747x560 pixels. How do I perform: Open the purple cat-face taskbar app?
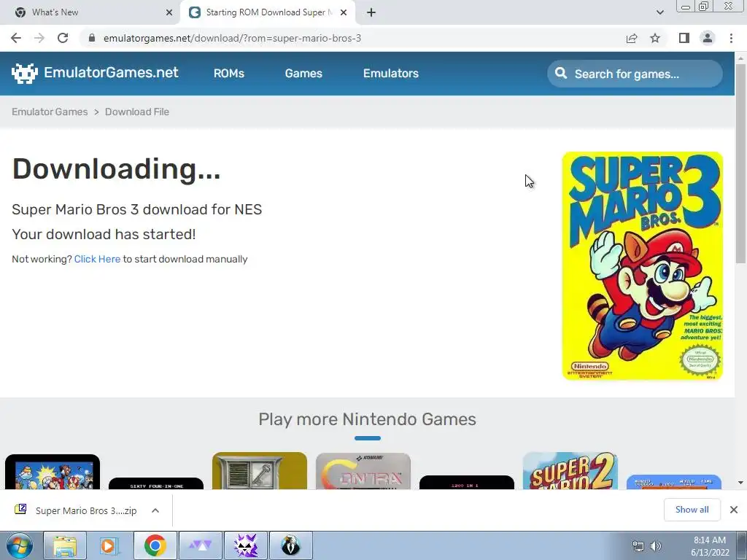[246, 545]
